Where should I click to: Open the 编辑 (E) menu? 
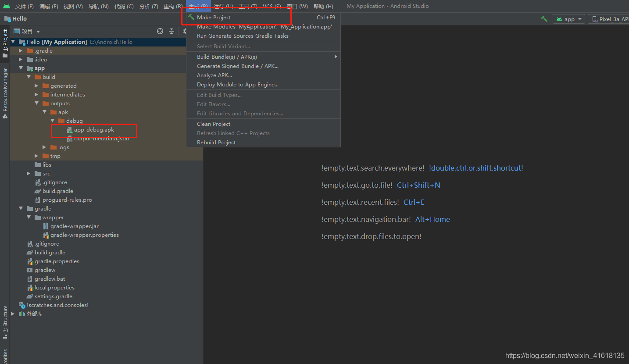tap(48, 6)
